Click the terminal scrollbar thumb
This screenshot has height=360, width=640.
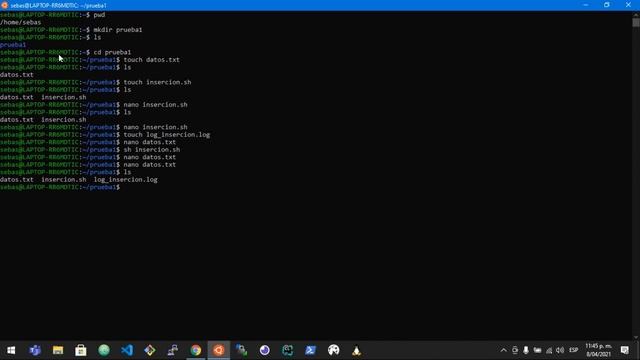pos(636,22)
